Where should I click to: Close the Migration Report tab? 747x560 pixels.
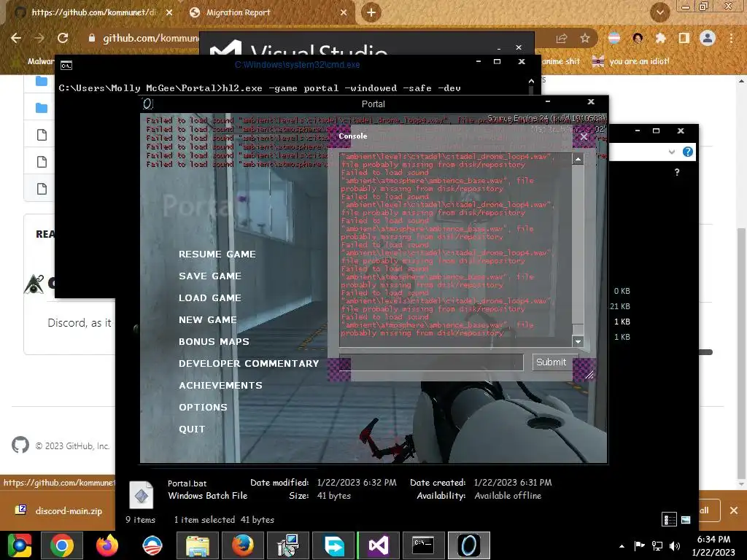coord(344,13)
